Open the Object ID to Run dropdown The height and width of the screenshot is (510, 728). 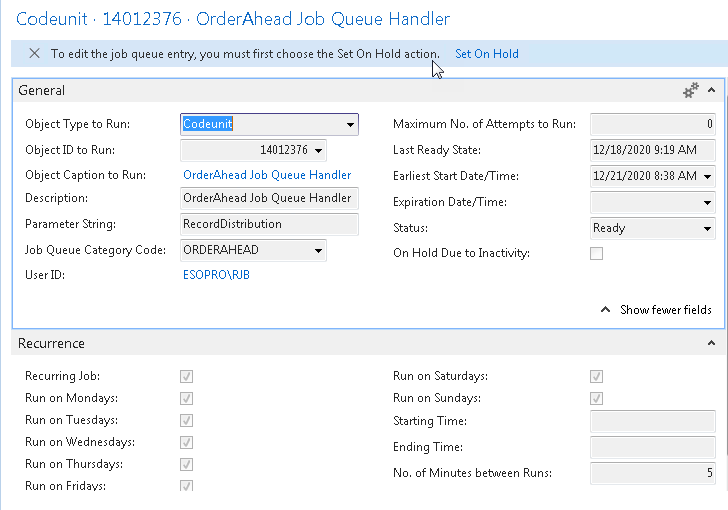tap(318, 151)
